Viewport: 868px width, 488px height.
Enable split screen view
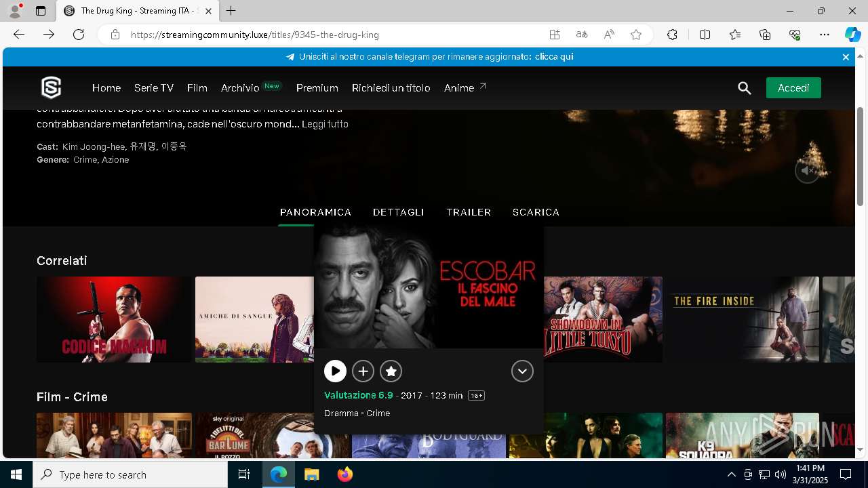point(705,35)
